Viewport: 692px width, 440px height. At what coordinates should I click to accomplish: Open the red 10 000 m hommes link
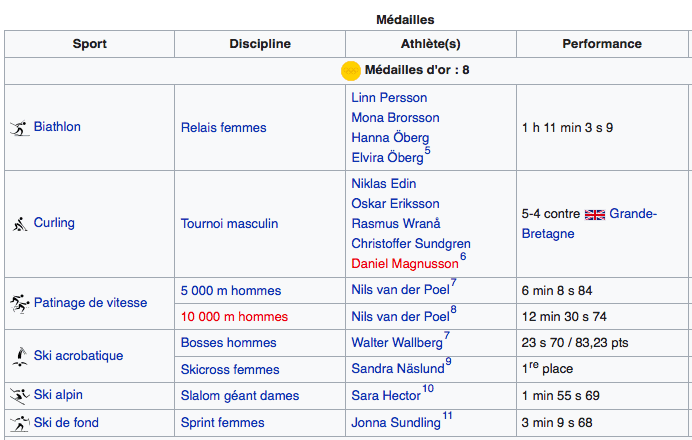[234, 316]
